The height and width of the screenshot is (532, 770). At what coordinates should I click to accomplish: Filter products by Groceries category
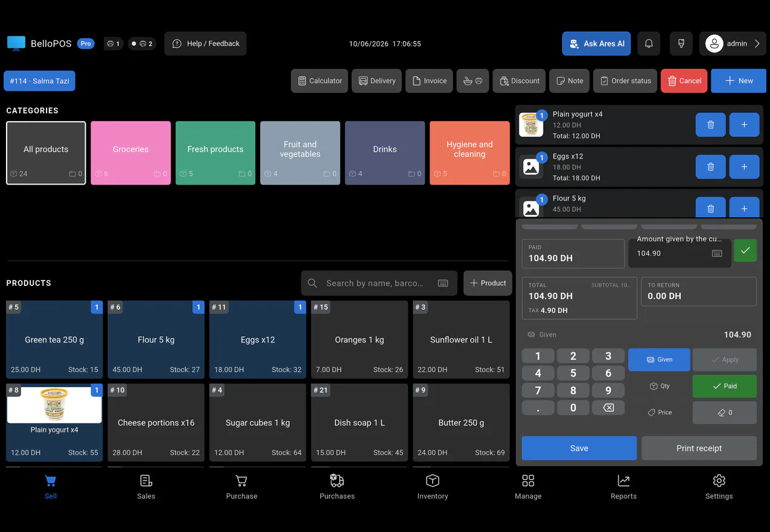coord(130,153)
